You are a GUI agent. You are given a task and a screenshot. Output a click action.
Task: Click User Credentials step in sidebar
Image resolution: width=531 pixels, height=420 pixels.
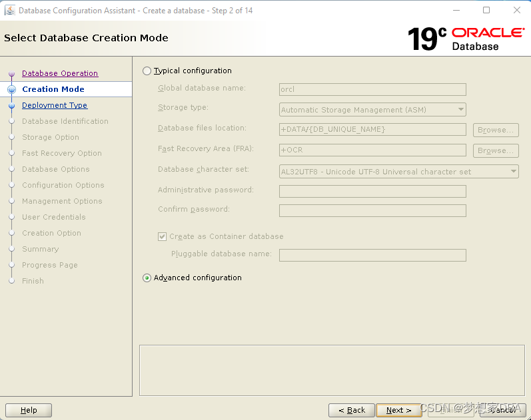54,217
